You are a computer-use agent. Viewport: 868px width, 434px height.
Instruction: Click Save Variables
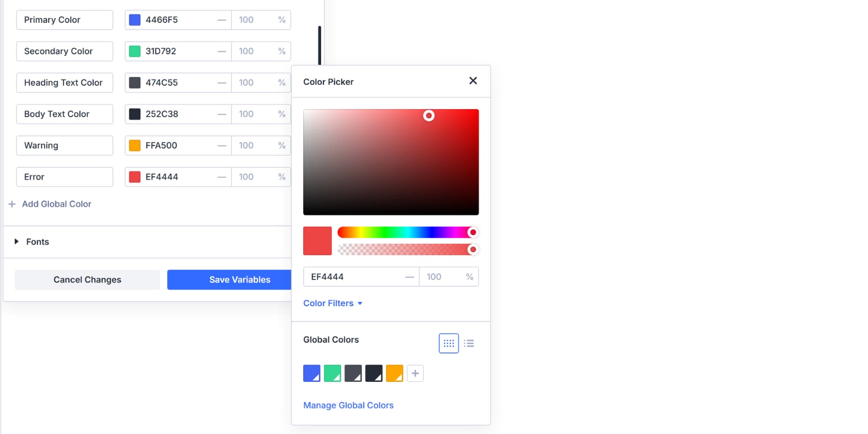240,280
